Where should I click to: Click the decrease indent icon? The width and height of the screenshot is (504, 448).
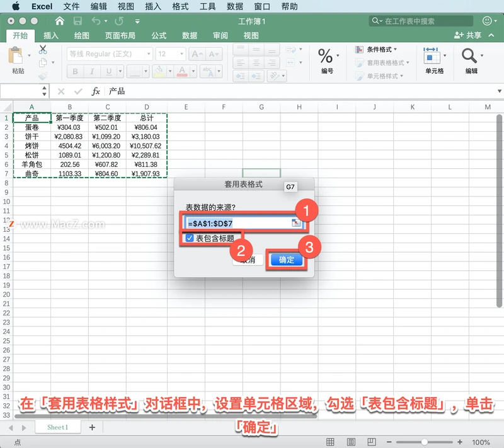(x=241, y=76)
